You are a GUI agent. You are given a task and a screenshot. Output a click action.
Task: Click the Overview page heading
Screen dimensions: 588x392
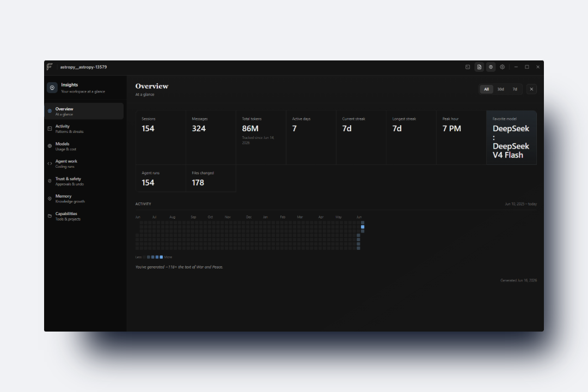[152, 86]
